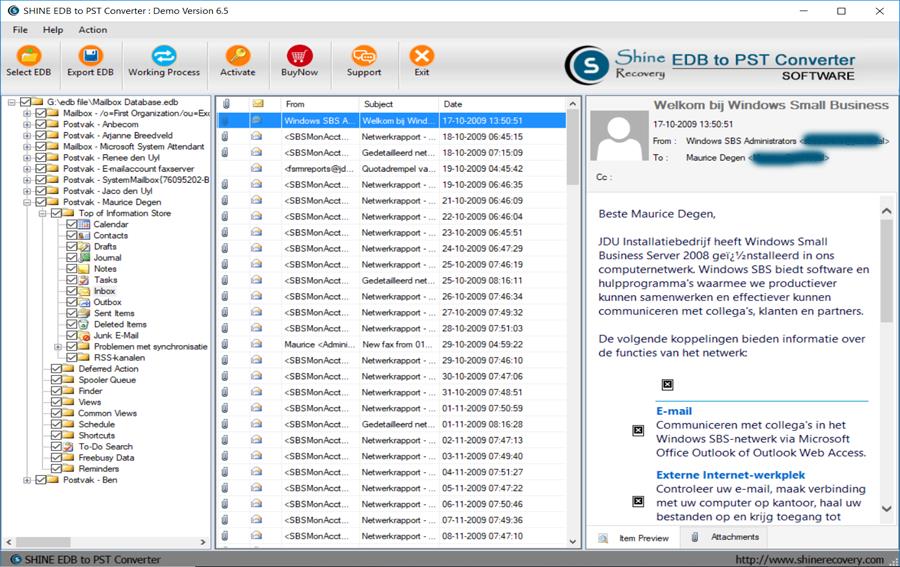
Task: Select the Notes folder icon
Action: (84, 269)
